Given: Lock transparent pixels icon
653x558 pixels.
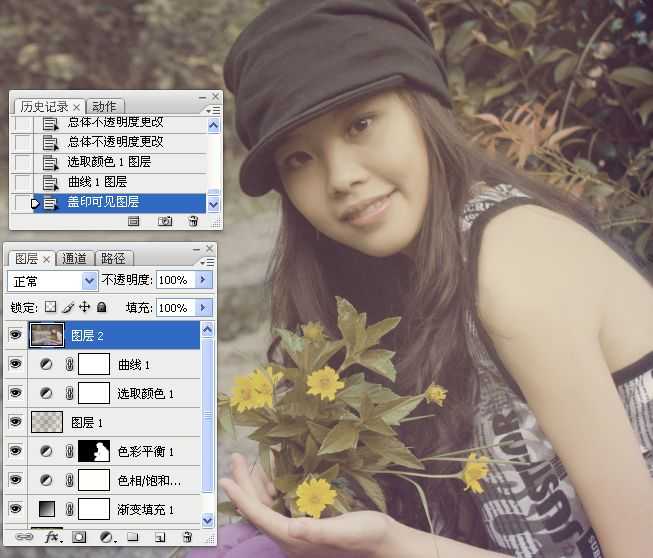Looking at the screenshot, I should [x=50, y=307].
